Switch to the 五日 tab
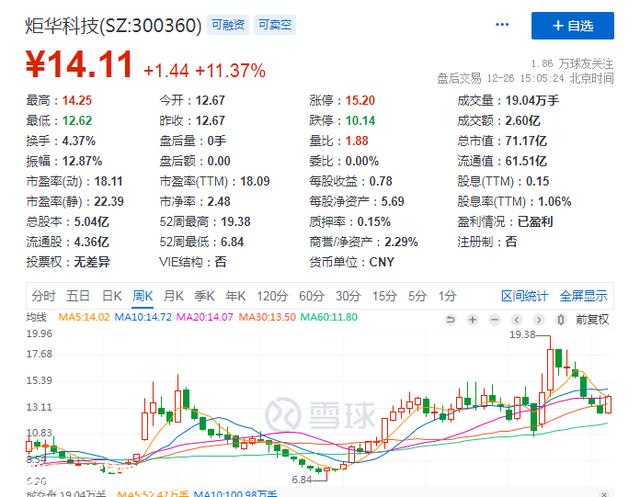 click(x=78, y=296)
